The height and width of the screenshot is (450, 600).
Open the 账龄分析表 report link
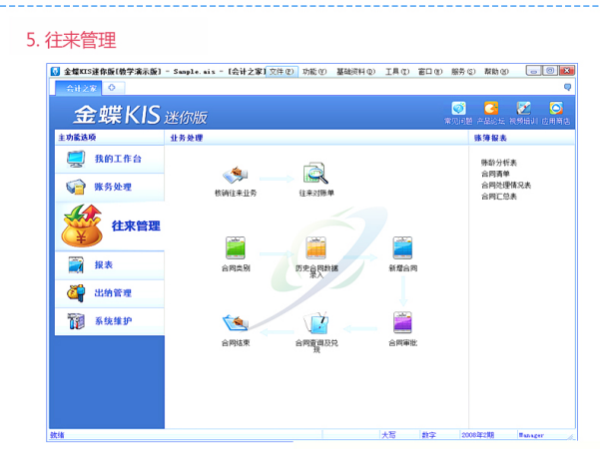499,163
